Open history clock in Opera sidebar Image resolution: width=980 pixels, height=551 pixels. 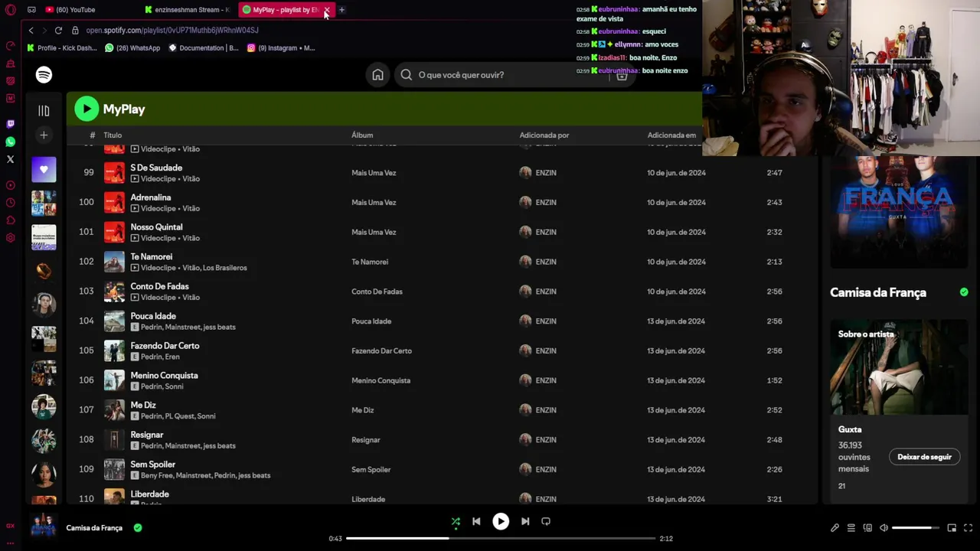10,203
